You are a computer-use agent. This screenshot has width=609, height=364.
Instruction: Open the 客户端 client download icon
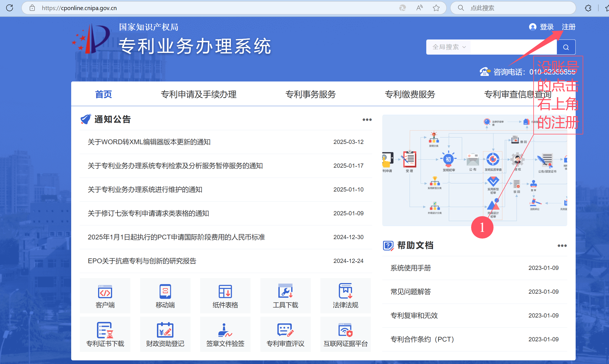105,296
